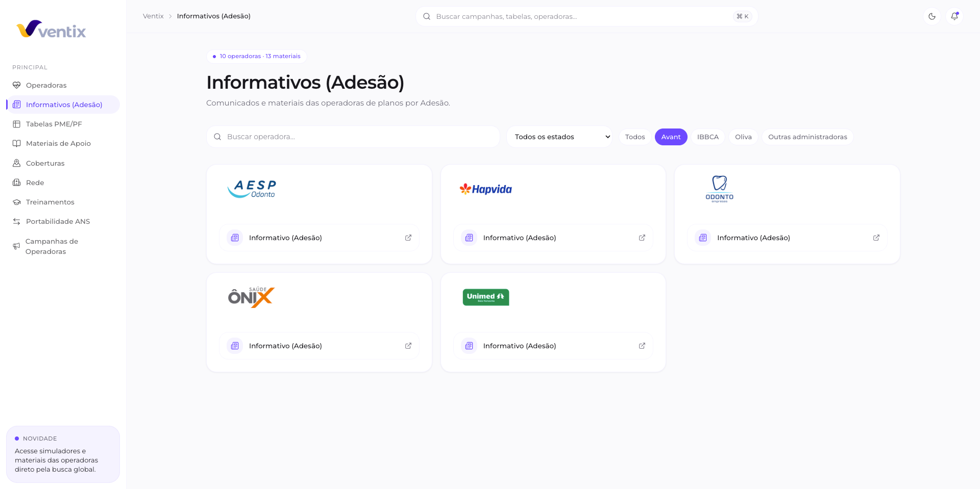
Task: Expand the Todos os estados dropdown
Action: 559,137
